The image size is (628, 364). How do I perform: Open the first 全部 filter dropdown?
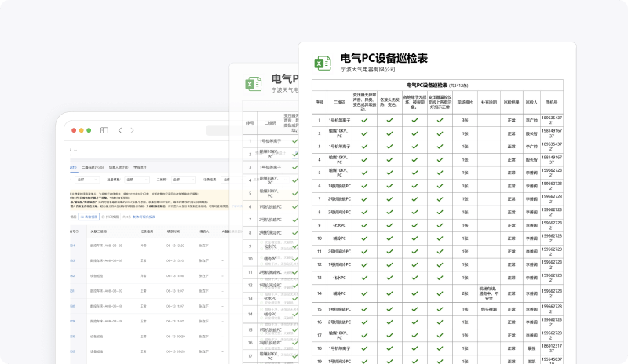(x=88, y=179)
